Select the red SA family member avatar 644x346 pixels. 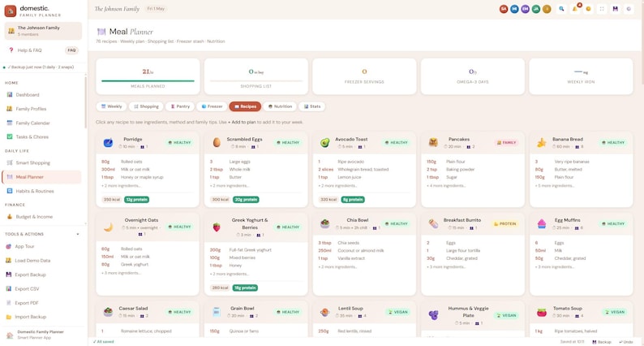coord(504,9)
